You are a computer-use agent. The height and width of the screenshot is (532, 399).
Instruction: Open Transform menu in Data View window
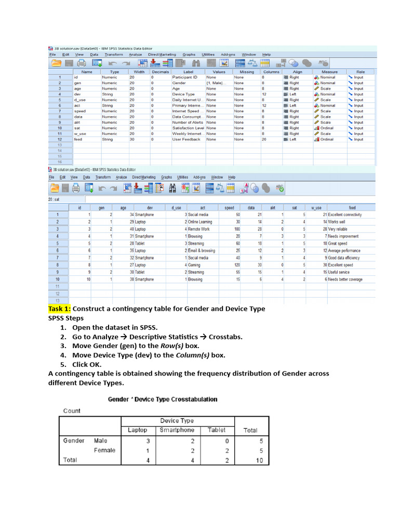coord(103,177)
